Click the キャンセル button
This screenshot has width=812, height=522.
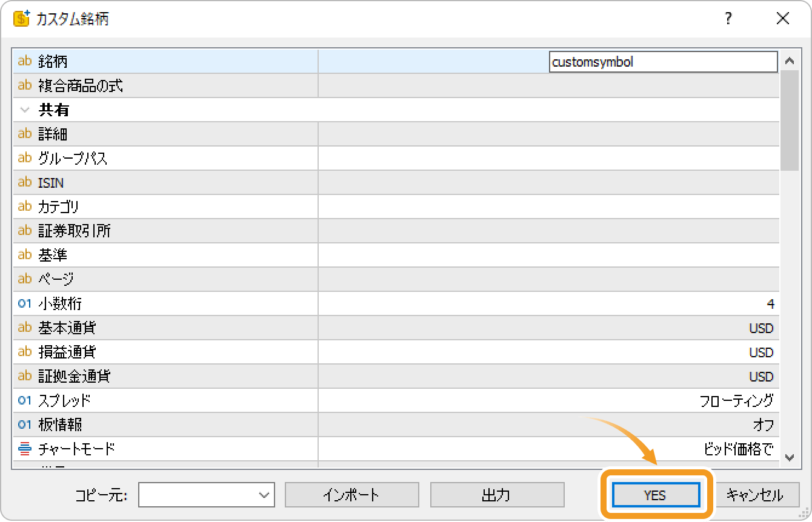[x=754, y=495]
